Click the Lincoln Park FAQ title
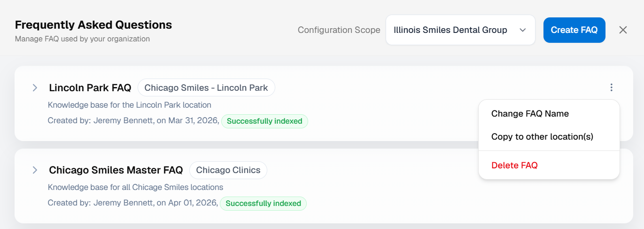 90,88
